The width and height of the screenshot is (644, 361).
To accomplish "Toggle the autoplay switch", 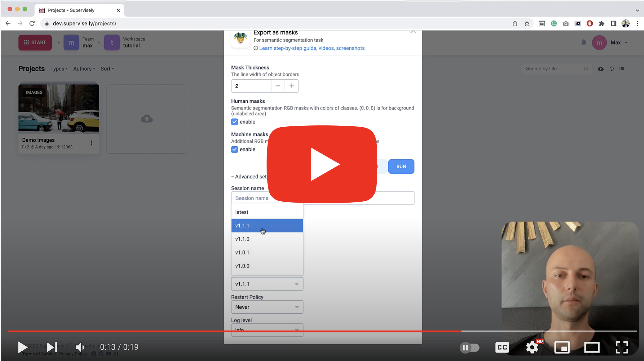I will pyautogui.click(x=470, y=347).
